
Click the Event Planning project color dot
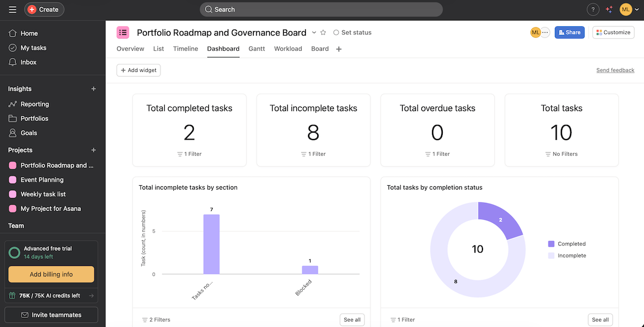click(12, 179)
